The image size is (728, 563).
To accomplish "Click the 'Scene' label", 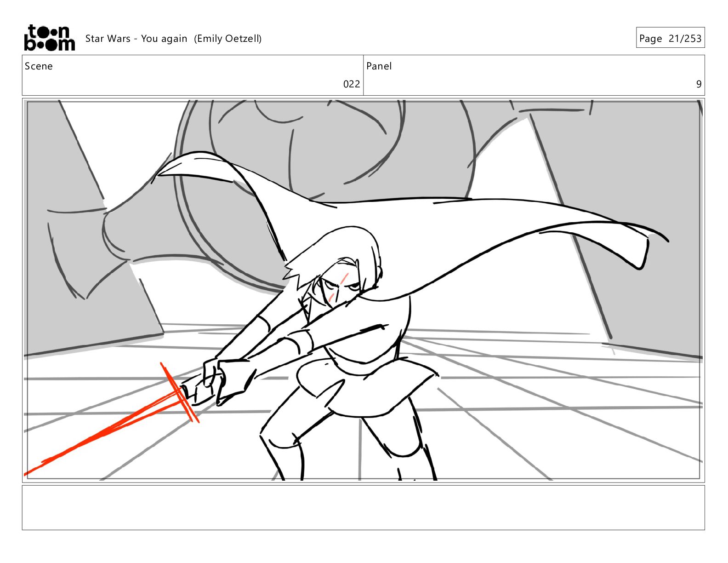I will click(x=39, y=66).
